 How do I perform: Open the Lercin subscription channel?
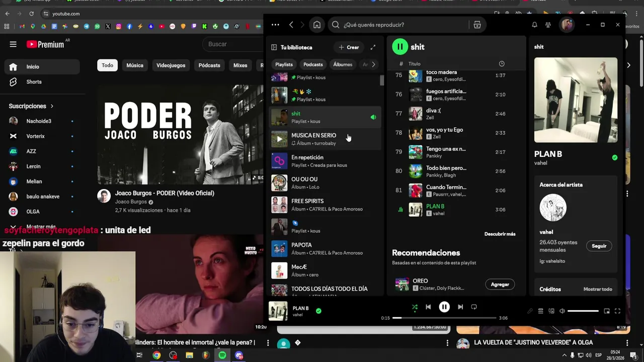click(x=42, y=166)
